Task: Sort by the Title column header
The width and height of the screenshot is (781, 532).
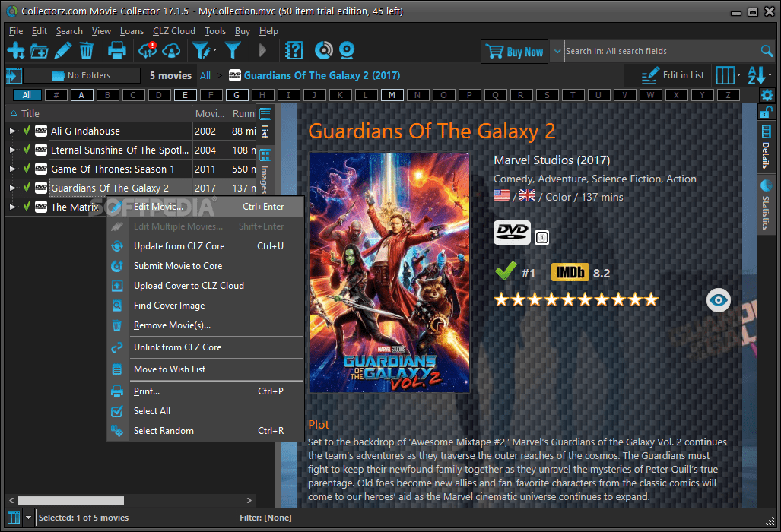Action: coord(100,113)
